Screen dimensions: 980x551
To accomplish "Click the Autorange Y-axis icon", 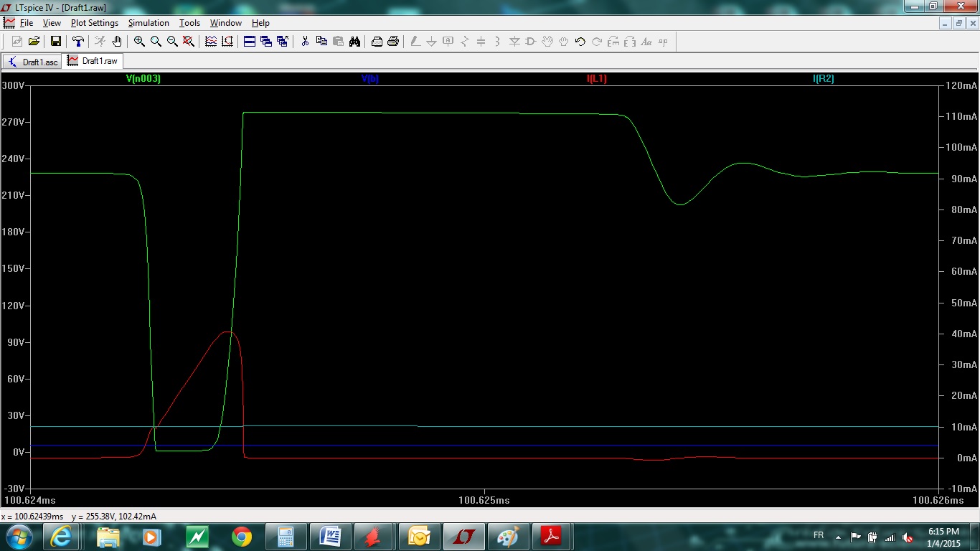I will tap(227, 42).
